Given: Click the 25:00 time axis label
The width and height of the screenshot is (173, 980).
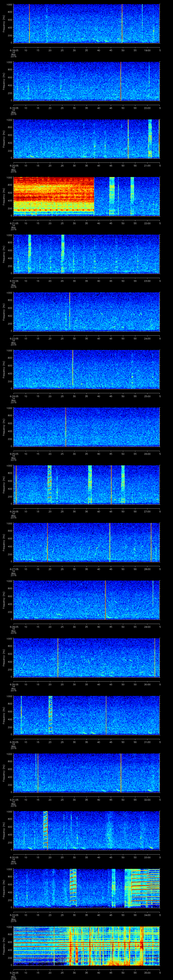Looking at the screenshot, I should pyautogui.click(x=147, y=396).
